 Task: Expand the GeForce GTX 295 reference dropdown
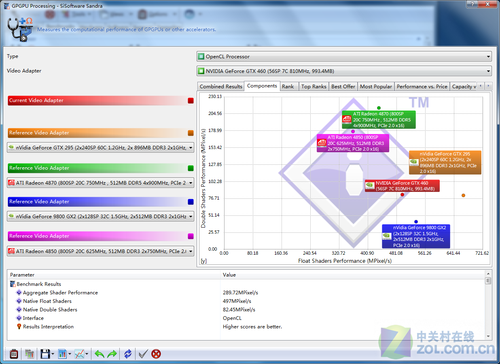click(100, 147)
